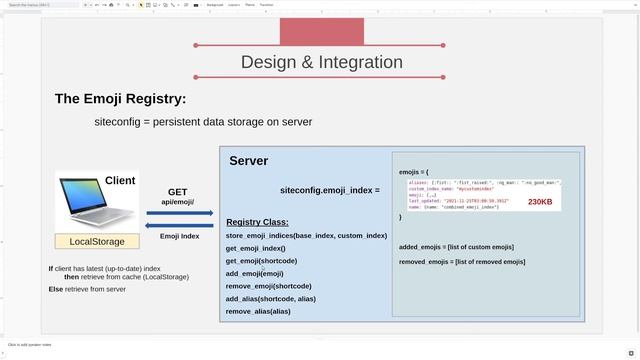Viewport: 640px width, 360px height.
Task: Click the 'add_emoji(emoji)' line
Action: pyautogui.click(x=254, y=273)
